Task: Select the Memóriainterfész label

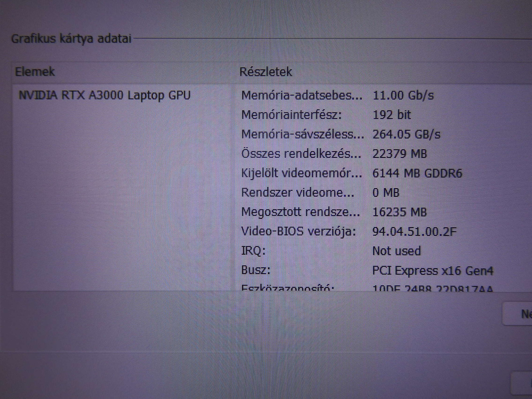Action: coord(291,115)
